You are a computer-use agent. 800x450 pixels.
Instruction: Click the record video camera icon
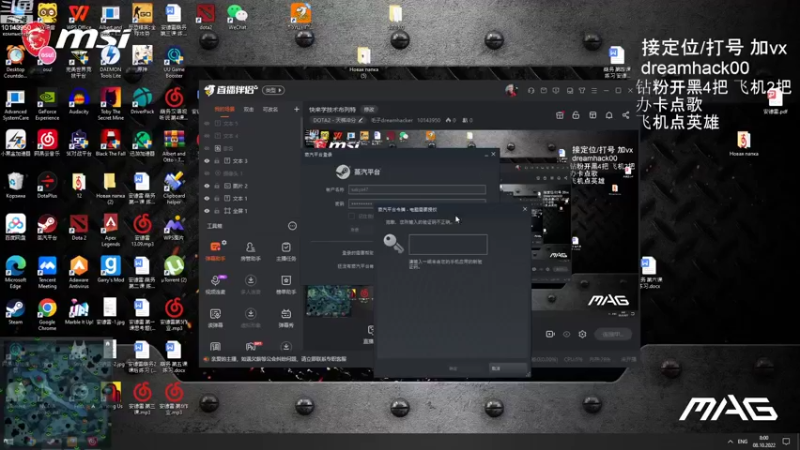[550, 334]
